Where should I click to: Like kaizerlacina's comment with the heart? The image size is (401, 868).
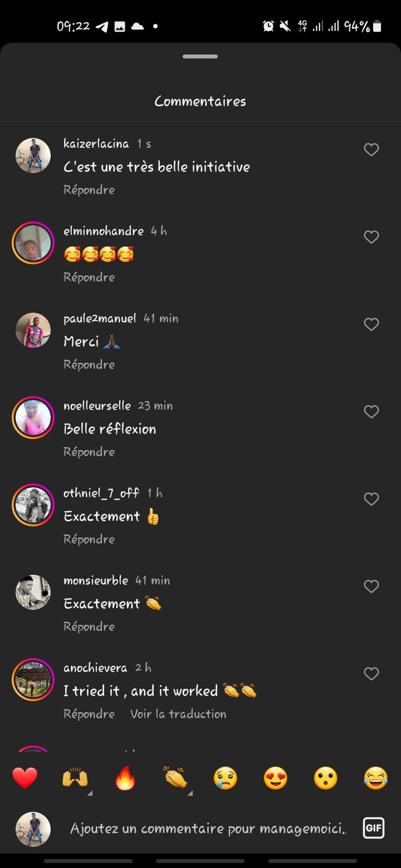point(371,150)
